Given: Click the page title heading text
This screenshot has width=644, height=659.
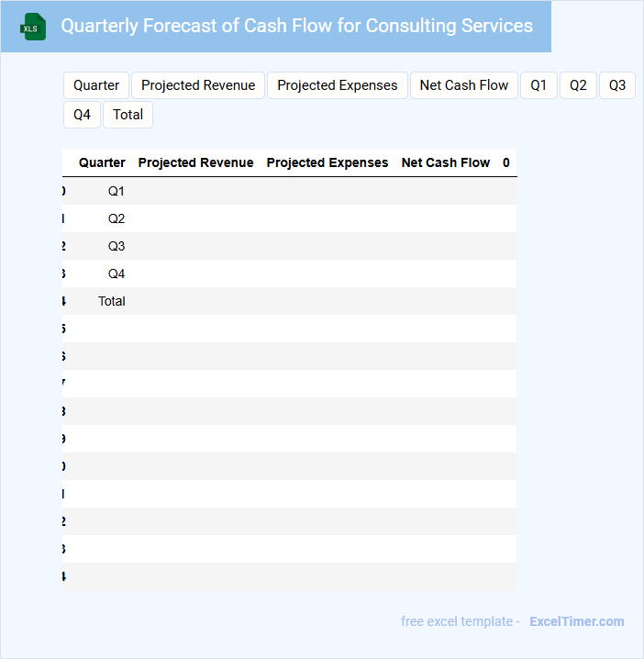Looking at the screenshot, I should [x=296, y=26].
